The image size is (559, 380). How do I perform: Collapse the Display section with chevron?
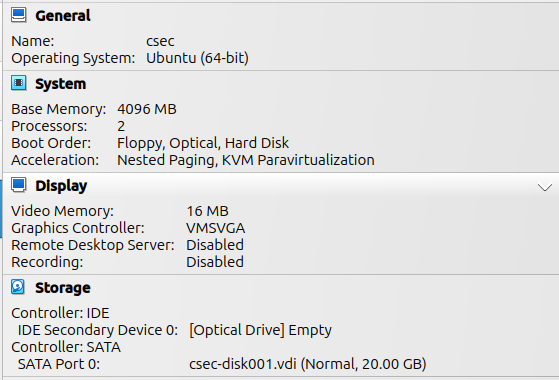point(545,187)
